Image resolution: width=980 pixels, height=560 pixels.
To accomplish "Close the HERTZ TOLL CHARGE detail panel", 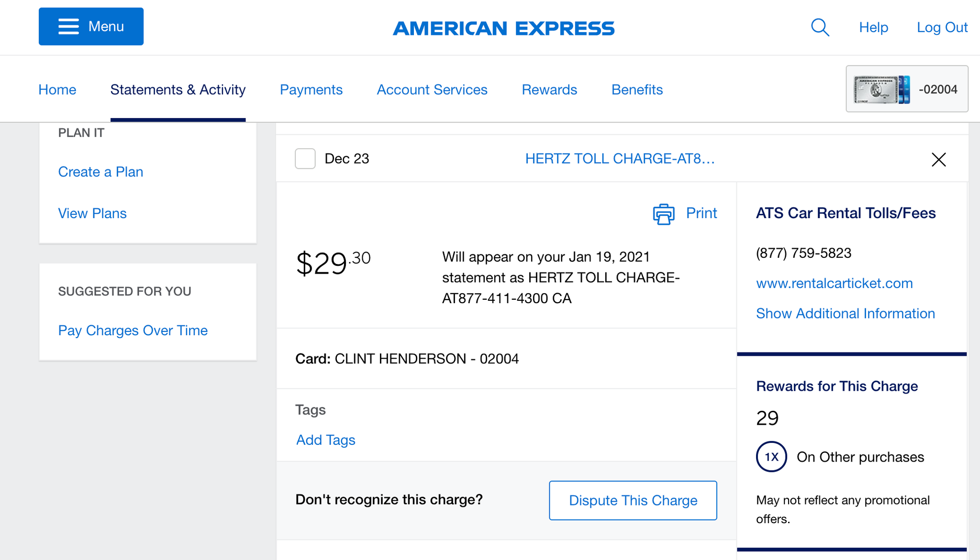I will point(938,159).
